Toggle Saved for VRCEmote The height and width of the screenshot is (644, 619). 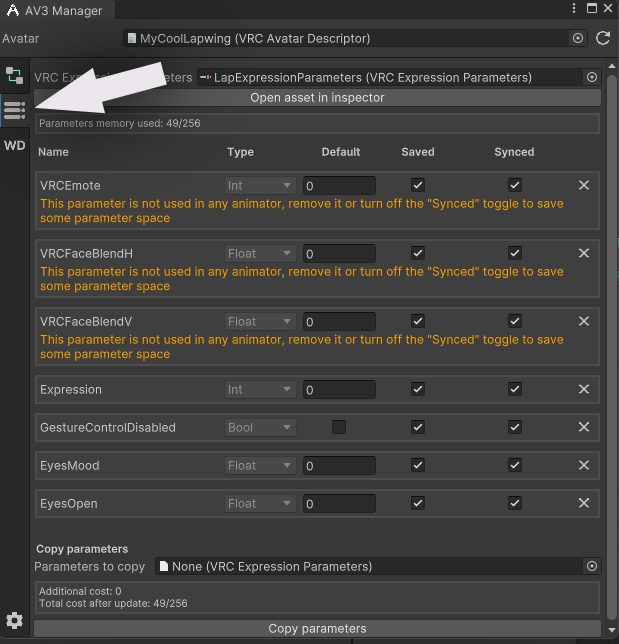418,185
